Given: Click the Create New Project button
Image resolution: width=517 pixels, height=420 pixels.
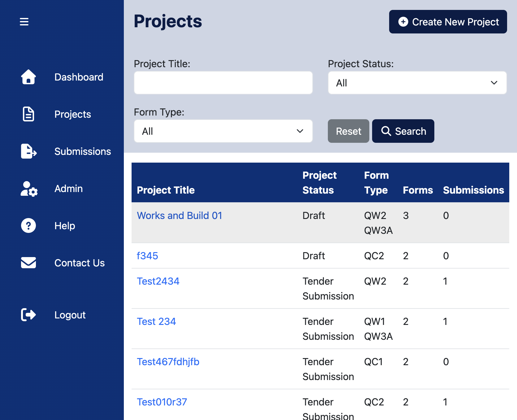Looking at the screenshot, I should tap(448, 22).
